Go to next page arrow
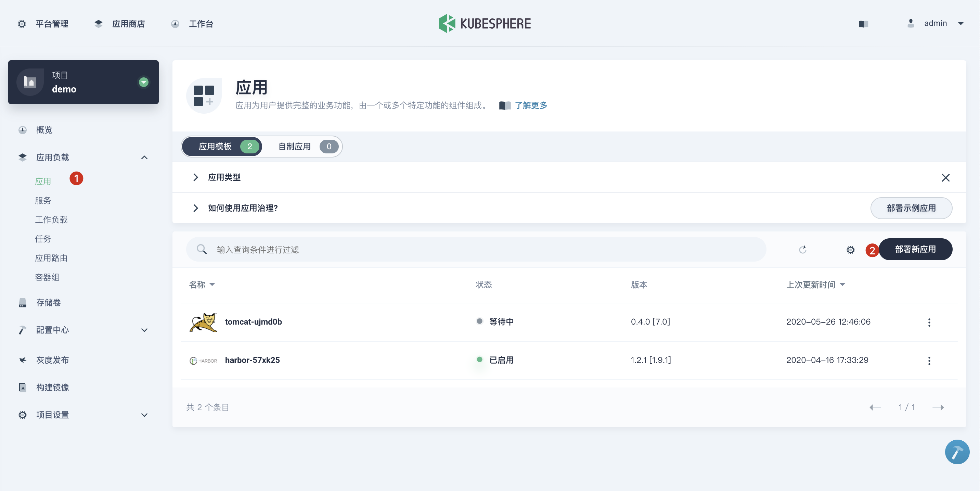This screenshot has height=491, width=980. pyautogui.click(x=938, y=407)
